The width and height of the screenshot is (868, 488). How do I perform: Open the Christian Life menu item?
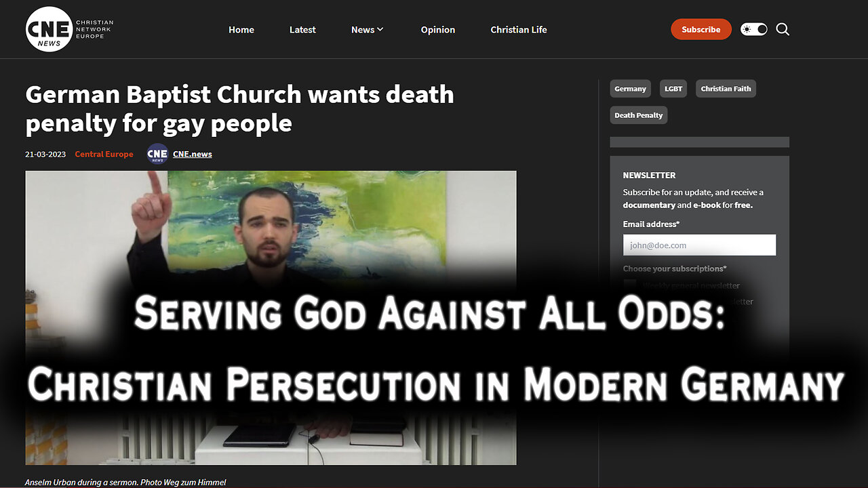pyautogui.click(x=519, y=30)
